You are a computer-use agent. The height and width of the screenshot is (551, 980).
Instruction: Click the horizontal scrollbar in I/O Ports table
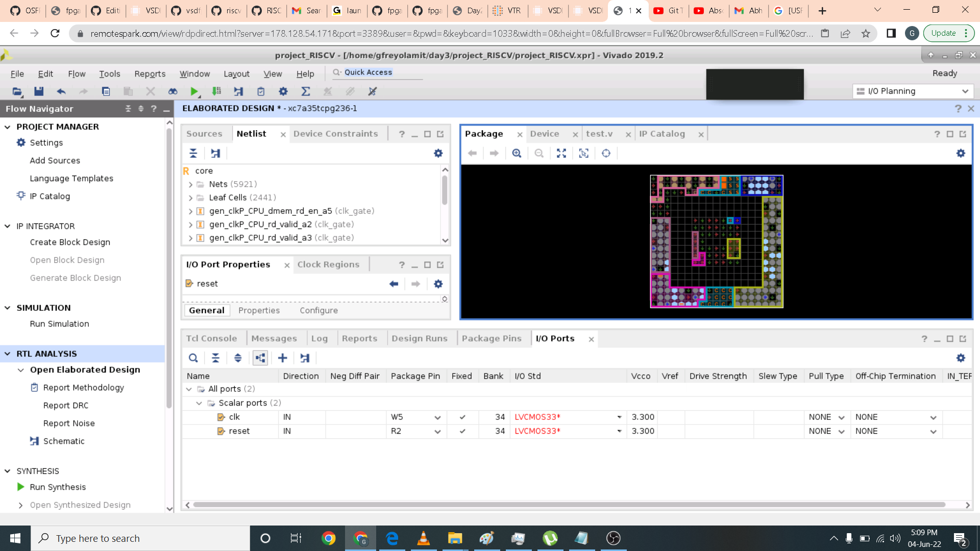[569, 505]
